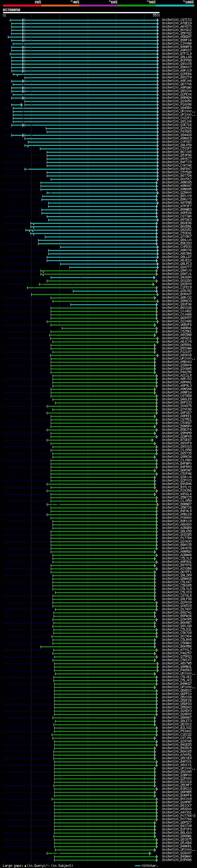Click red 20% identity legend bar
Screen dimensions: 197x868
coord(22,6)
